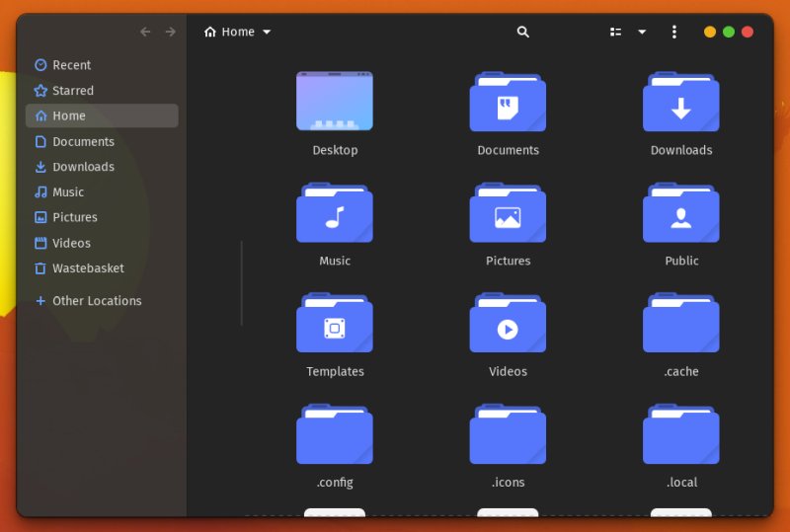Go back with the left arrow

pos(145,32)
